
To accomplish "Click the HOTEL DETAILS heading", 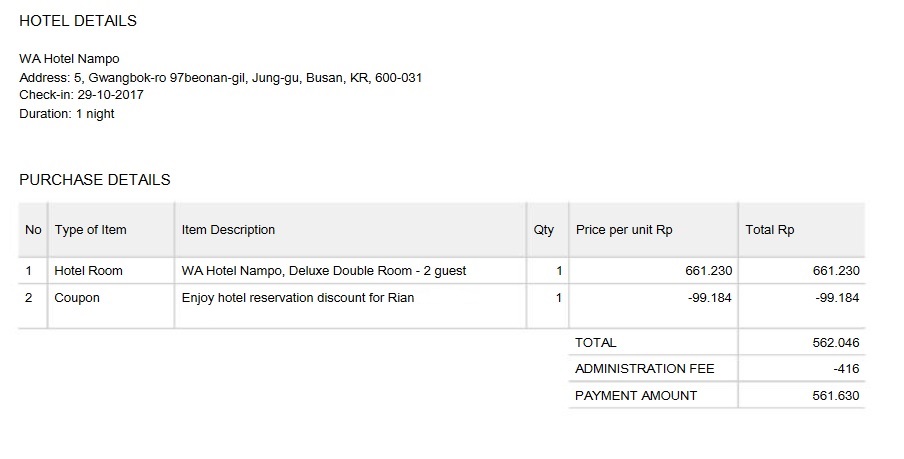I will (x=78, y=21).
